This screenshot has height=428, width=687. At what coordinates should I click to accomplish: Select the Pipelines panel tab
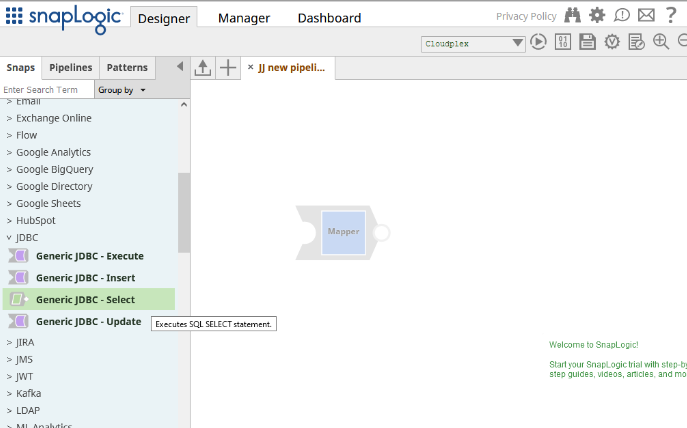71,67
